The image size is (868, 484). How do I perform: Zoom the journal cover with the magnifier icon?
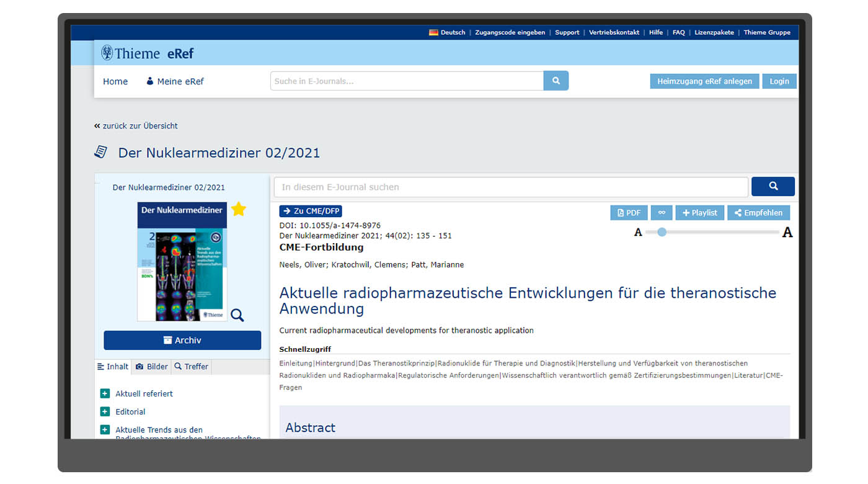(x=237, y=315)
